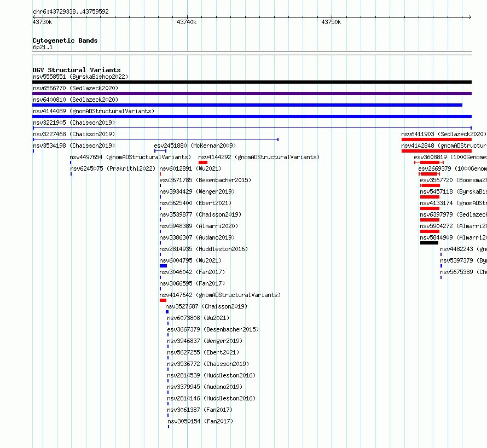
Task: Open nsv3379945 (Audano2019) label
Action: (x=205, y=387)
